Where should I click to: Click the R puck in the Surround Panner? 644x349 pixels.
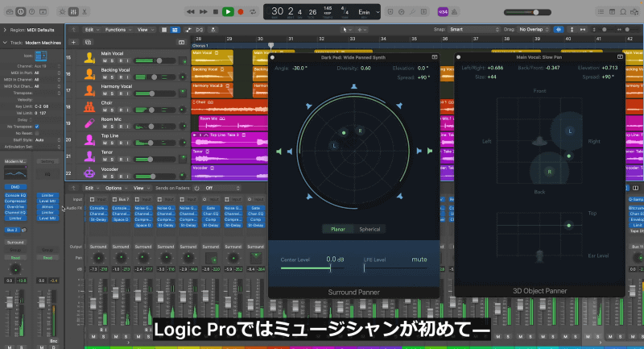pos(360,131)
